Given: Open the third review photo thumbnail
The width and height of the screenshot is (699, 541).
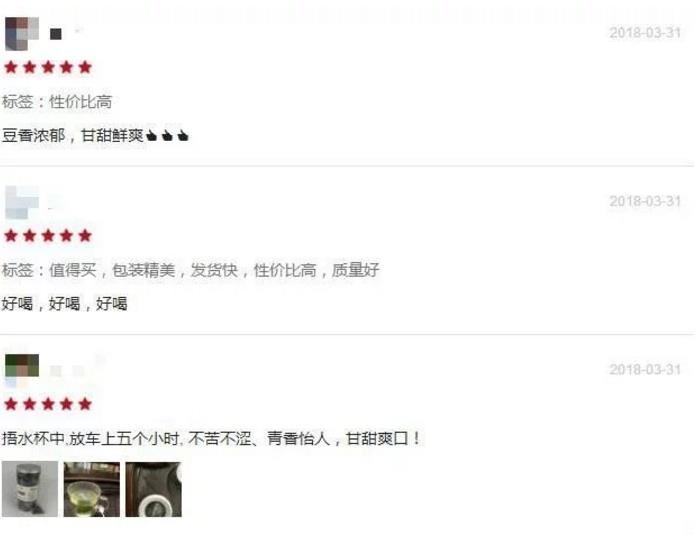Looking at the screenshot, I should coord(153,489).
